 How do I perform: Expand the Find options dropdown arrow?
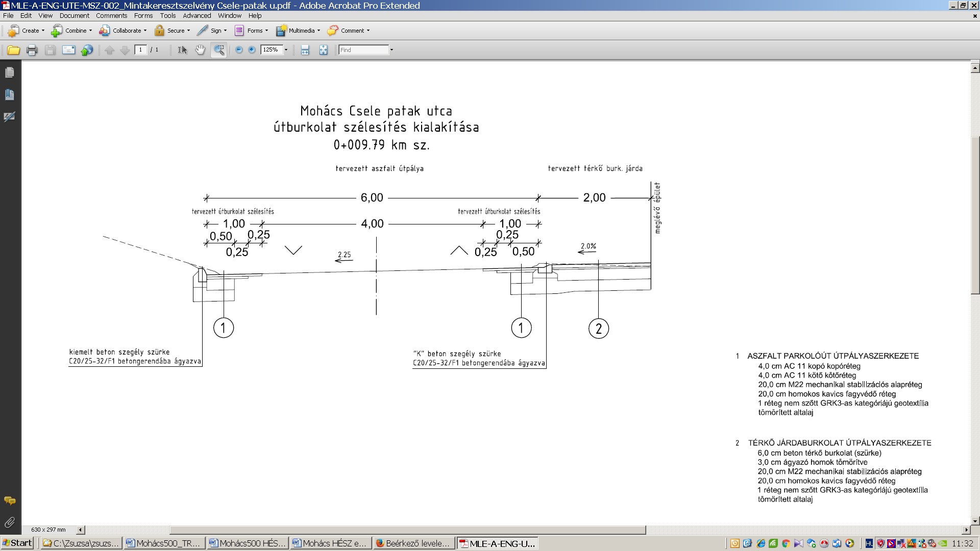(391, 50)
